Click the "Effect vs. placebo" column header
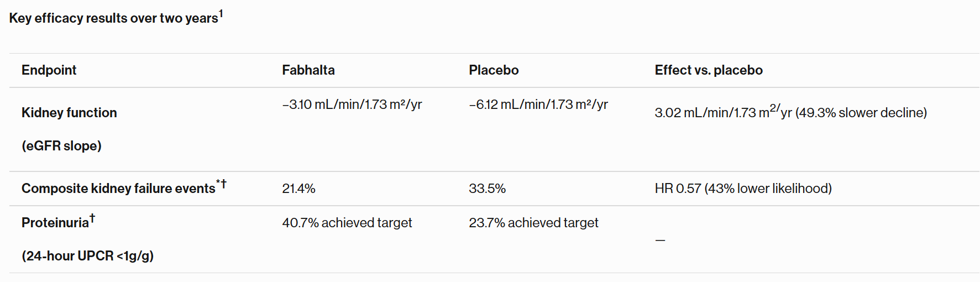Image resolution: width=980 pixels, height=282 pixels. 708,70
